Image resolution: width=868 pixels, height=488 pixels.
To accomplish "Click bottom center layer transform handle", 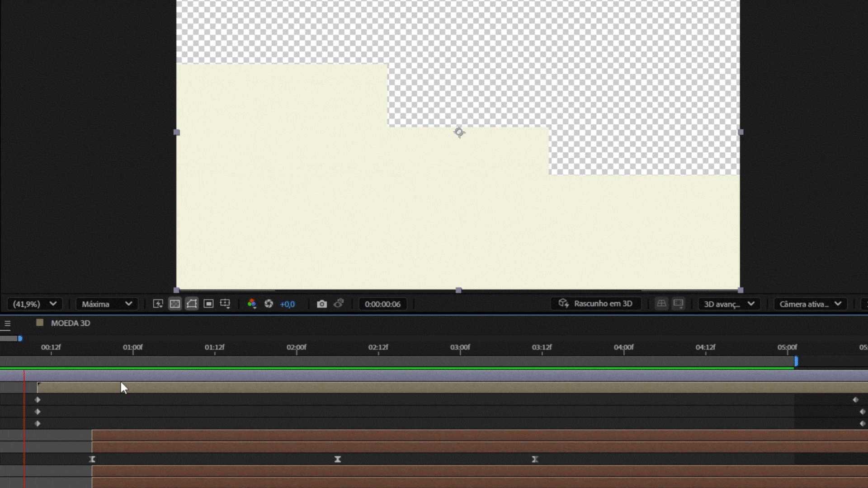I will 458,290.
